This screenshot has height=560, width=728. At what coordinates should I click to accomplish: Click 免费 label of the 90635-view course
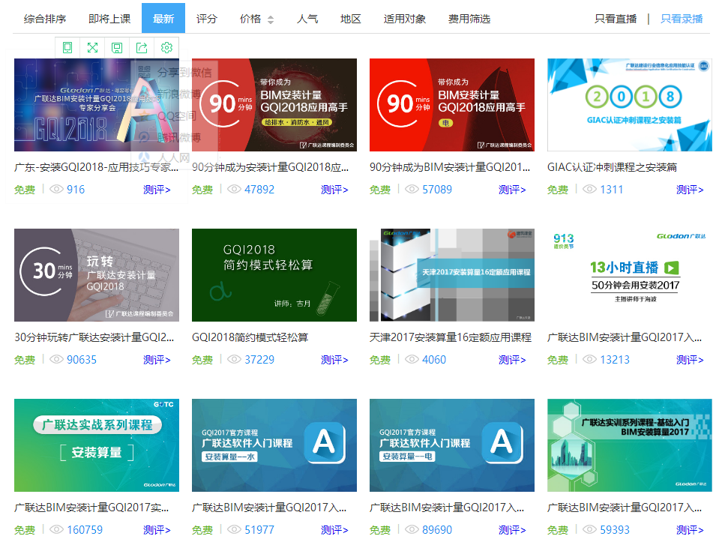tap(25, 360)
